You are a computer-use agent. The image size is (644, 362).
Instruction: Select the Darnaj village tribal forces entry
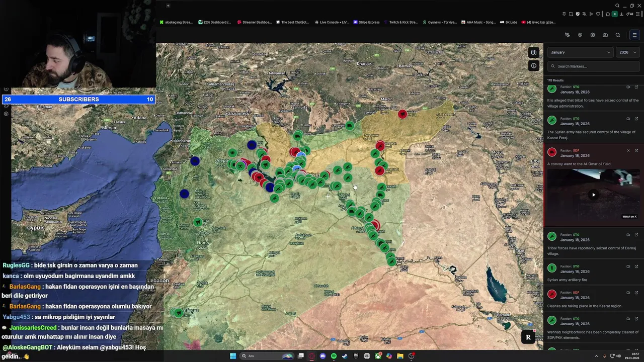coord(594,244)
